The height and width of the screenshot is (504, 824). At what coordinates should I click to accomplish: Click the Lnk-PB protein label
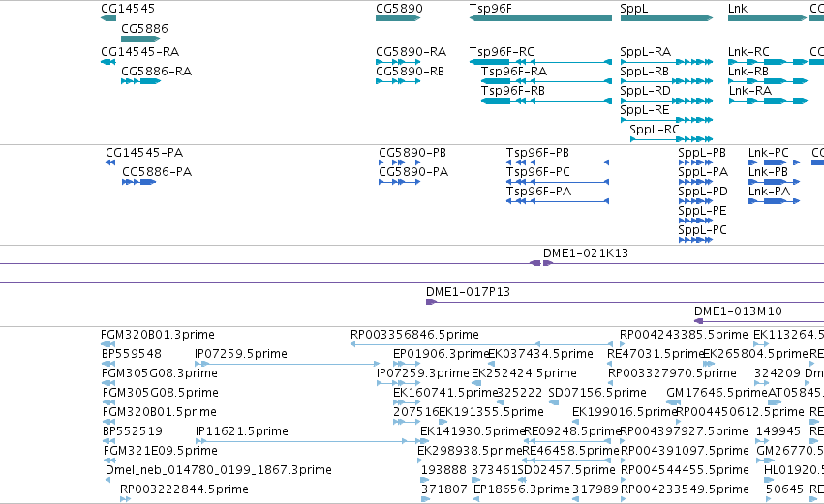[x=768, y=172]
